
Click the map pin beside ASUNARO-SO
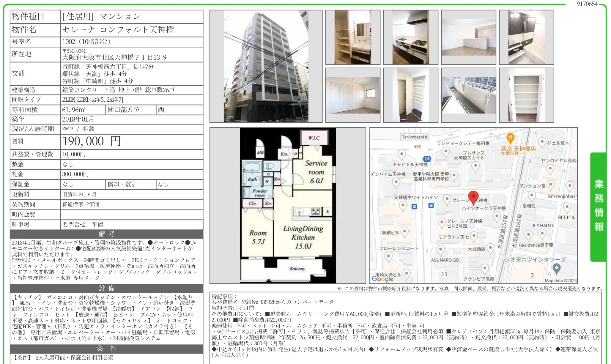pos(441,250)
